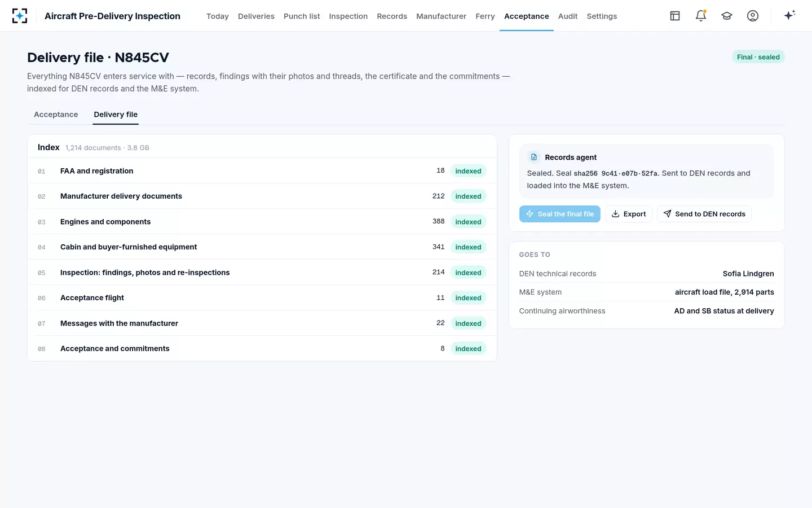Open the Records section
812x508 pixels.
click(392, 16)
